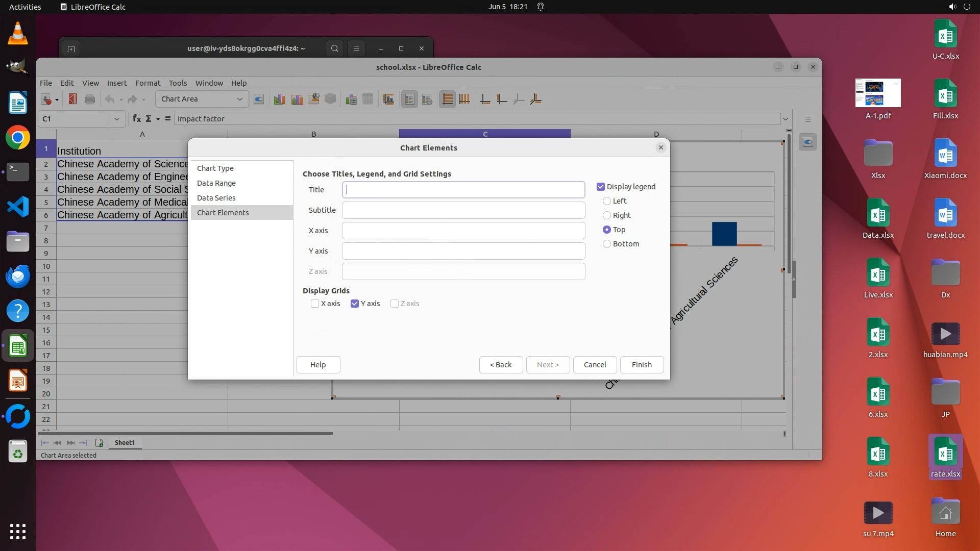Expand the formula bar arrow
Screen dimensions: 980x551
[x=785, y=119]
